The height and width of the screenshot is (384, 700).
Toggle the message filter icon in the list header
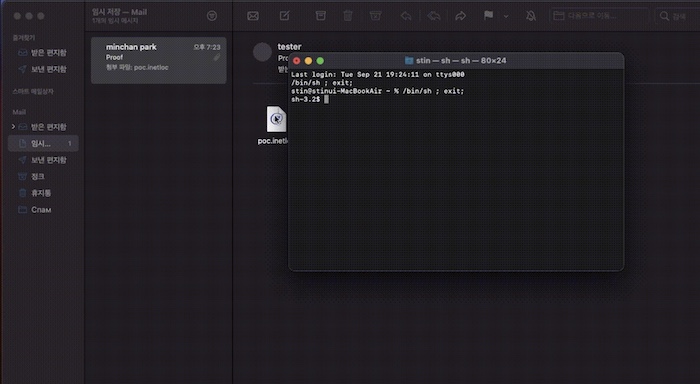(212, 16)
